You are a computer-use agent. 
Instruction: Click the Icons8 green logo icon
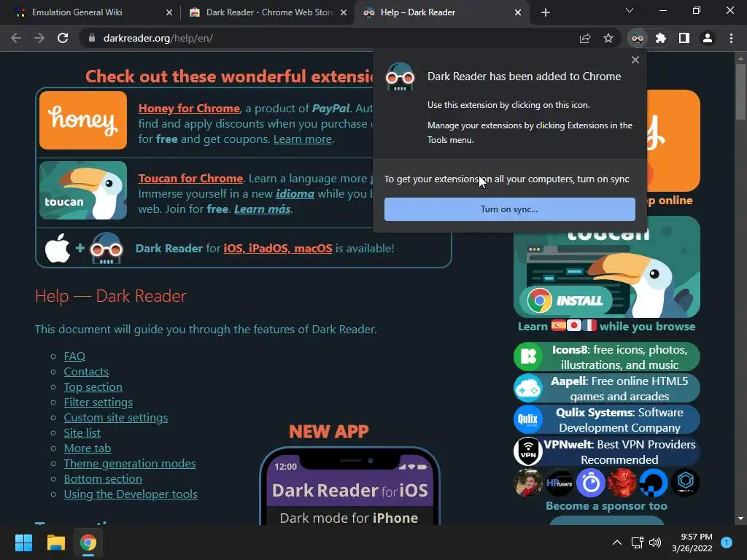tap(528, 357)
